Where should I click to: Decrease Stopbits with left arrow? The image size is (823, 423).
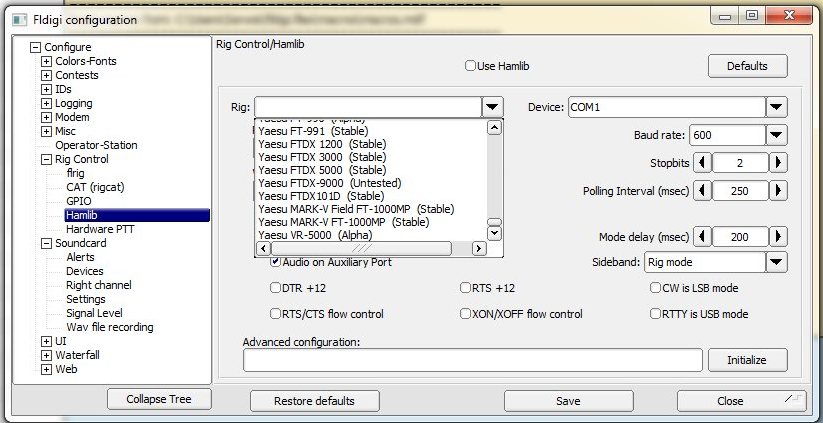pos(702,163)
